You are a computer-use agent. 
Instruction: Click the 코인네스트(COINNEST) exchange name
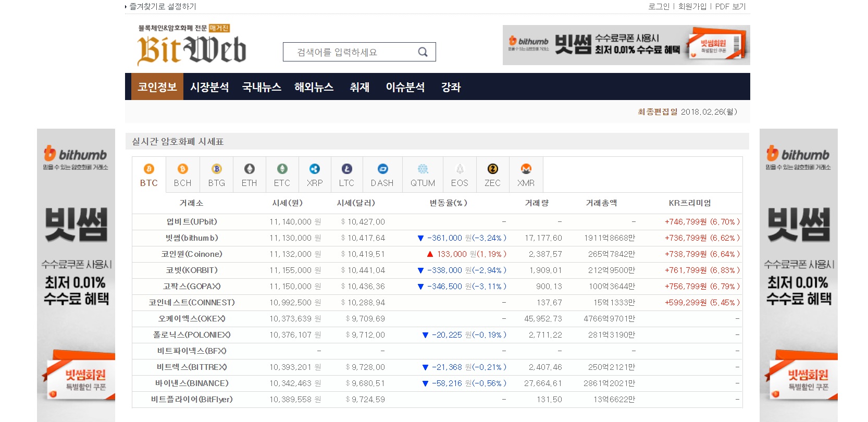pyautogui.click(x=192, y=303)
